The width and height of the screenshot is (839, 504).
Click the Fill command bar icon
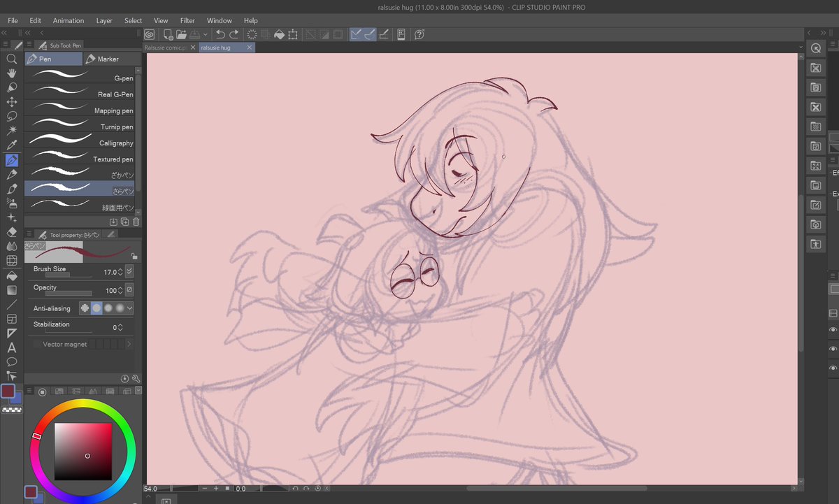[x=279, y=34]
